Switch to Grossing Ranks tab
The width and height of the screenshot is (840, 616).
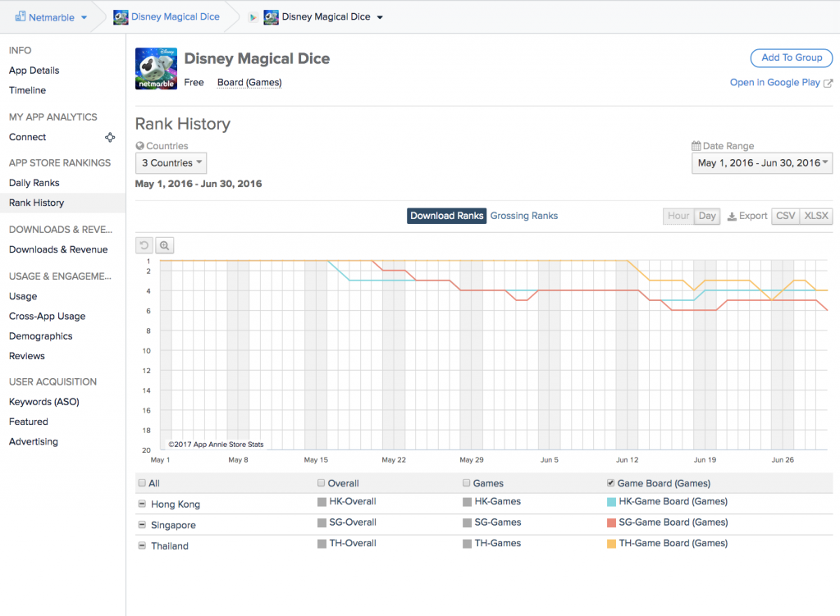point(524,216)
